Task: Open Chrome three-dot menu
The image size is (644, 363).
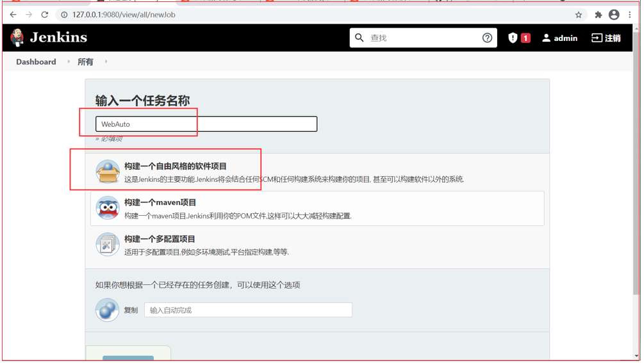Action: [x=630, y=15]
